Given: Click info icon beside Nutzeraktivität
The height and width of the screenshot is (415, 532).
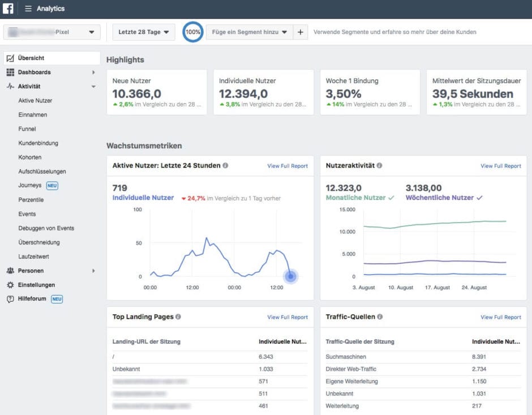Looking at the screenshot, I should coord(379,166).
